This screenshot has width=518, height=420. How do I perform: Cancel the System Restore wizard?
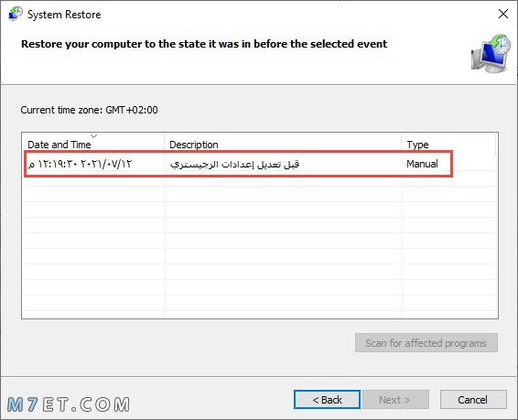(473, 400)
